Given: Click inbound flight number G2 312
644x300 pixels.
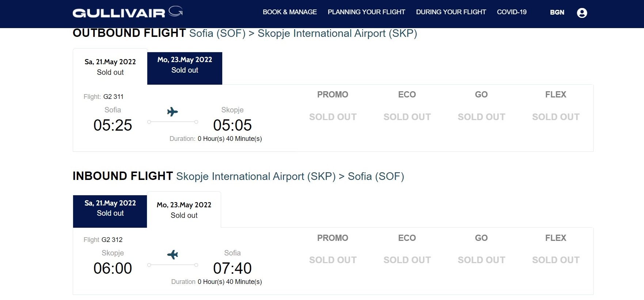Looking at the screenshot, I should coord(112,240).
